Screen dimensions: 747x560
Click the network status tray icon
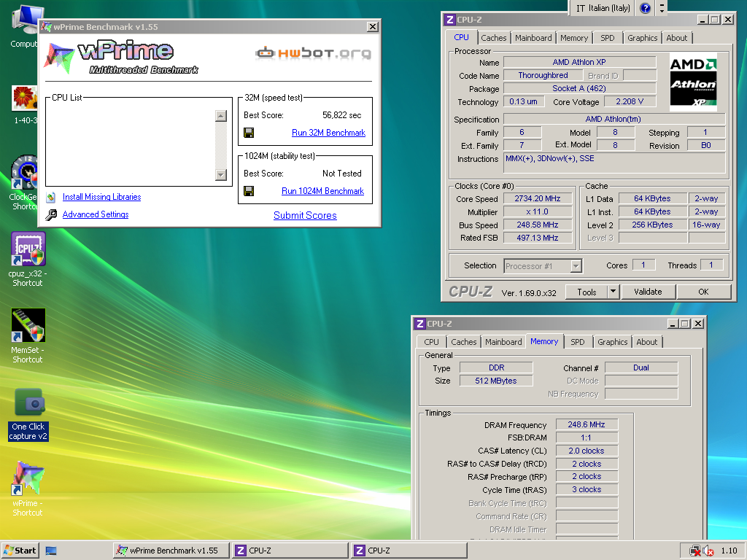pos(694,551)
